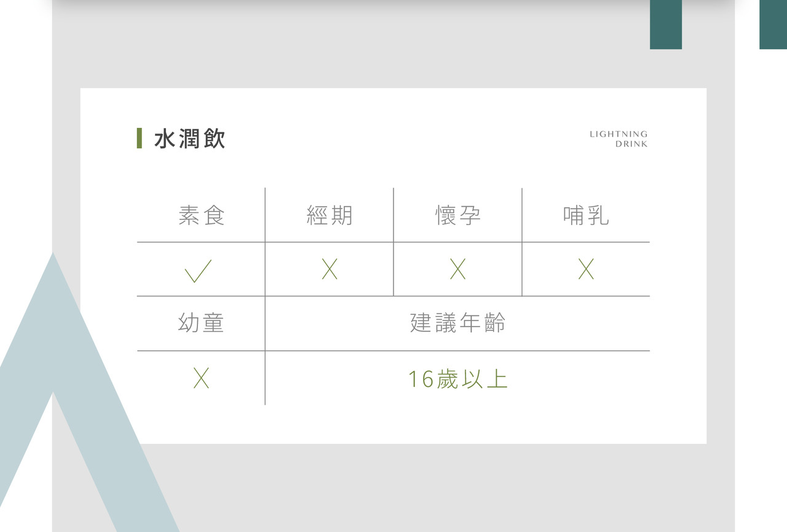Click the LIGHTNING text label

[619, 134]
